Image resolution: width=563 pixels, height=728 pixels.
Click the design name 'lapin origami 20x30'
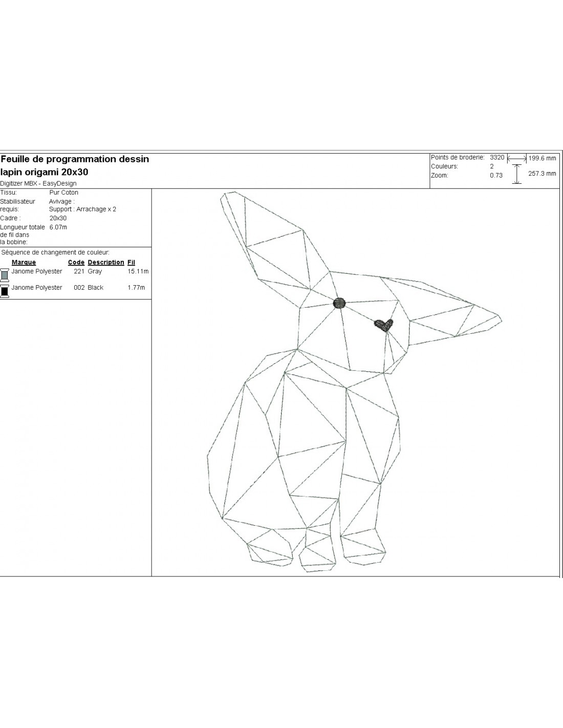tap(45, 172)
